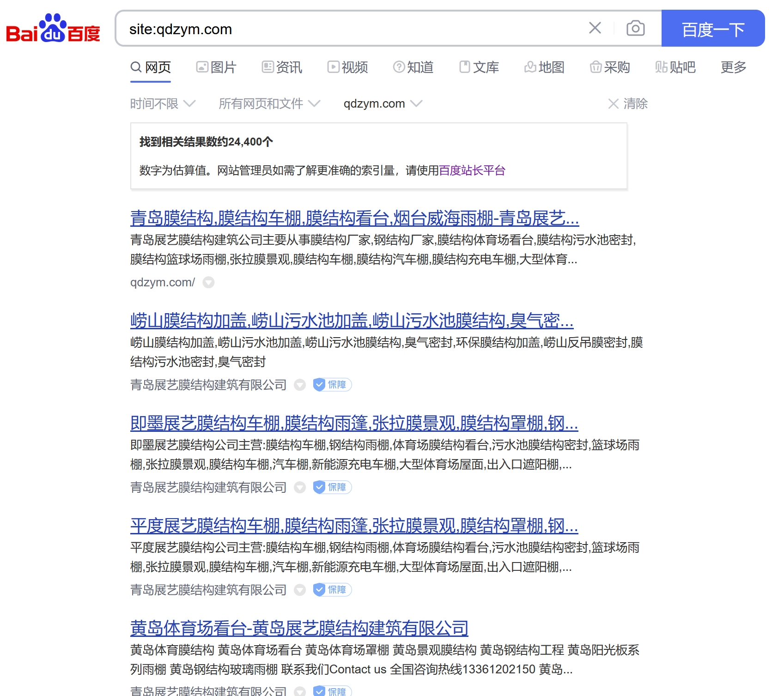Open the 百度站长平台 link
The image size is (784, 696).
473,170
